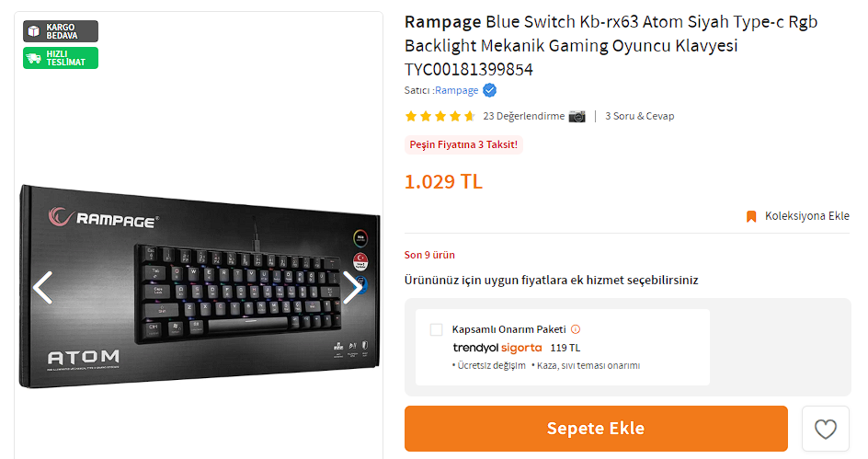Click the star rating row

coord(440,116)
